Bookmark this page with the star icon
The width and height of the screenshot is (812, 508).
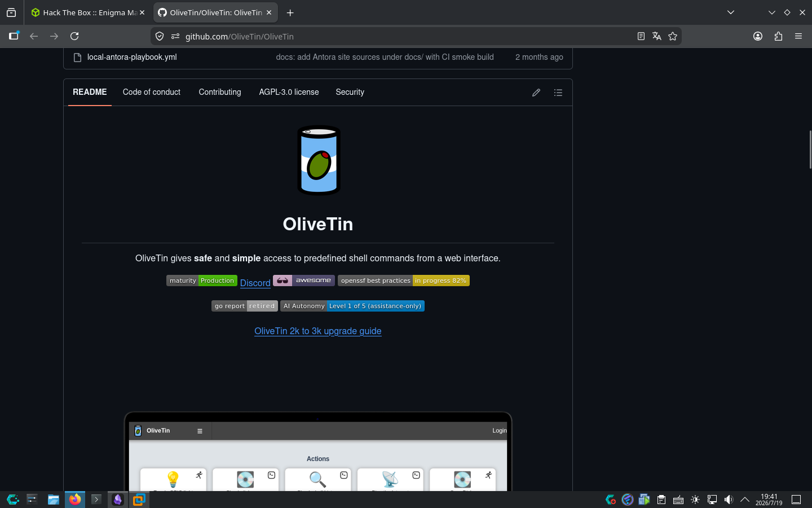[x=673, y=36]
